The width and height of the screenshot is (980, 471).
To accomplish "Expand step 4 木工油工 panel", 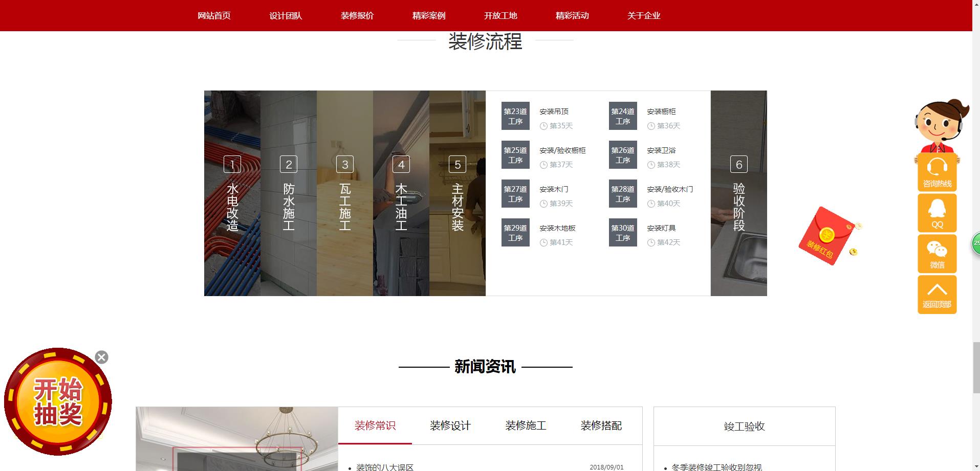I will (x=401, y=193).
